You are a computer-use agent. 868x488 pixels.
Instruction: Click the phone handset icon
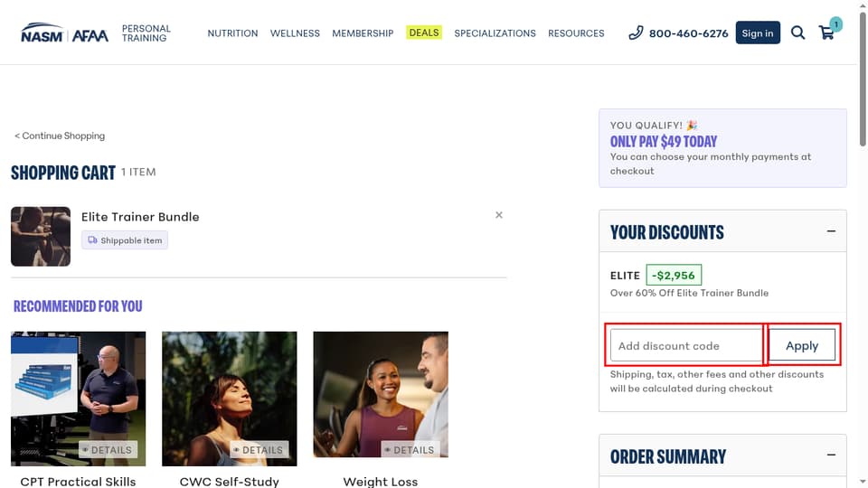636,33
